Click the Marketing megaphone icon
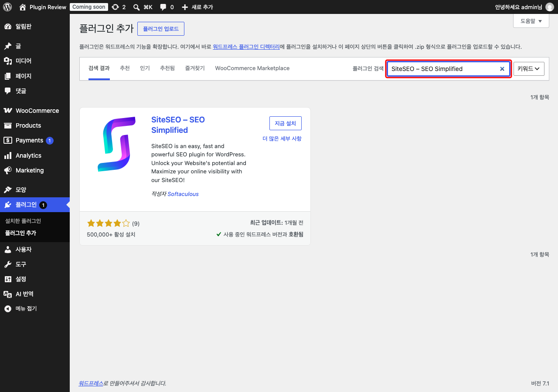The image size is (558, 392). pos(7,170)
